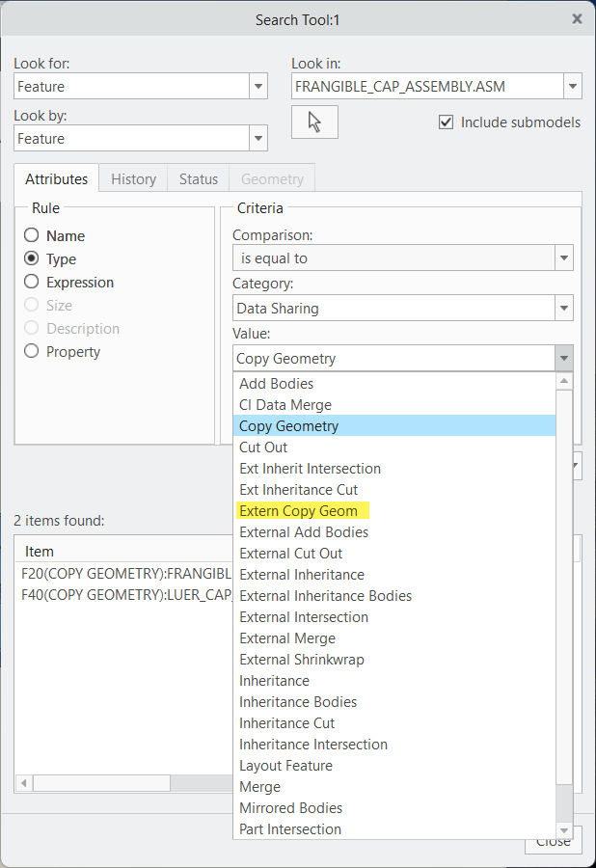596x868 pixels.
Task: Open the Category dropdown
Action: coord(562,308)
